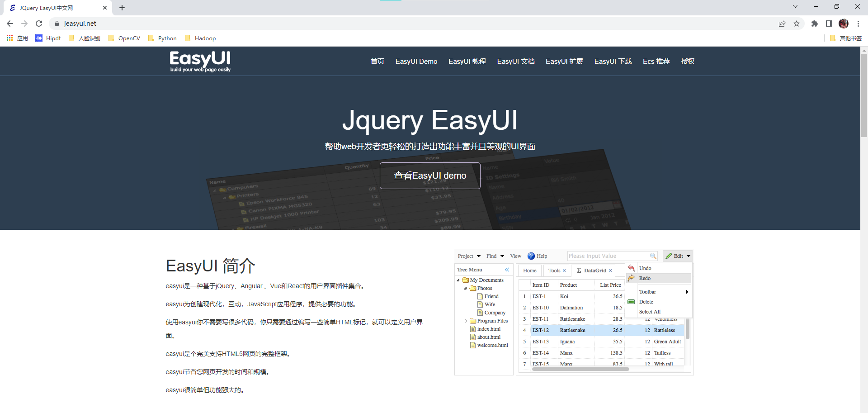Click the index.html file icon
Viewport: 868px width, 413px height.
click(x=473, y=329)
